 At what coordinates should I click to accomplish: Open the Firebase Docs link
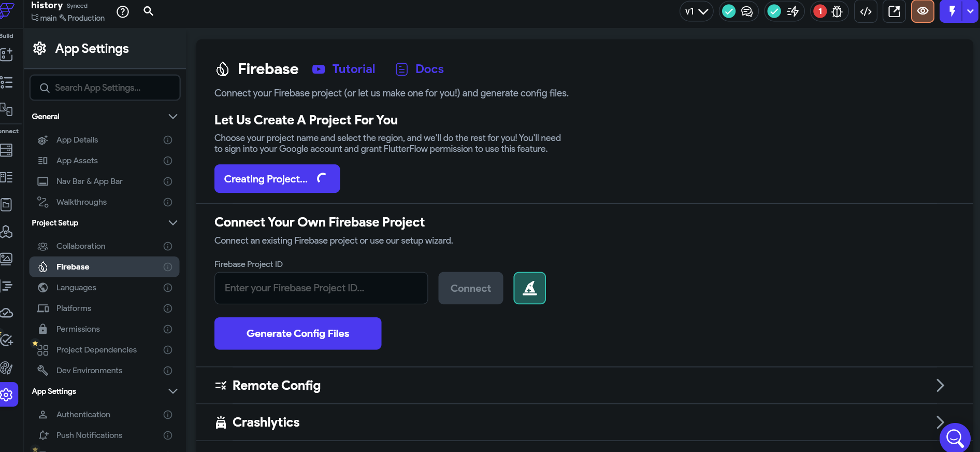point(420,69)
